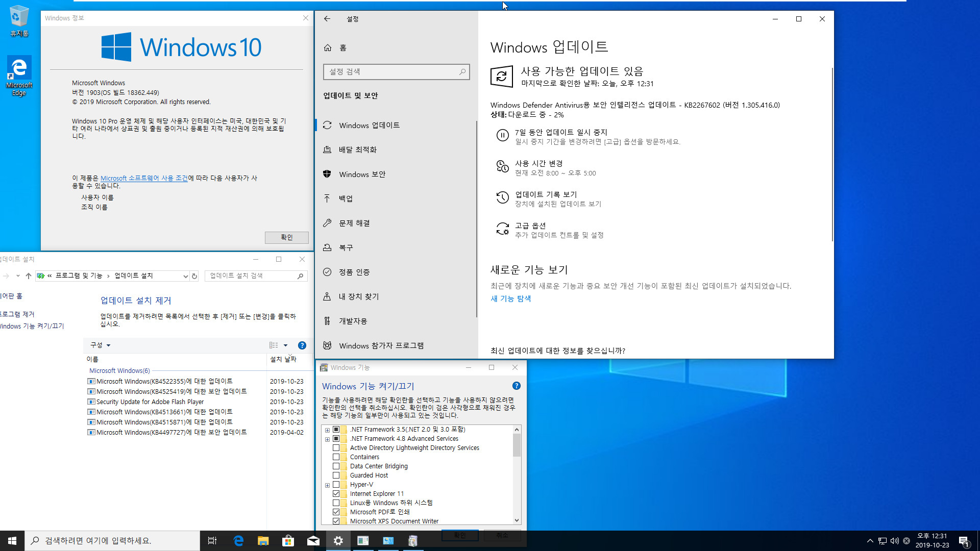Expand .NET Framework 3.5 tree node

[327, 430]
